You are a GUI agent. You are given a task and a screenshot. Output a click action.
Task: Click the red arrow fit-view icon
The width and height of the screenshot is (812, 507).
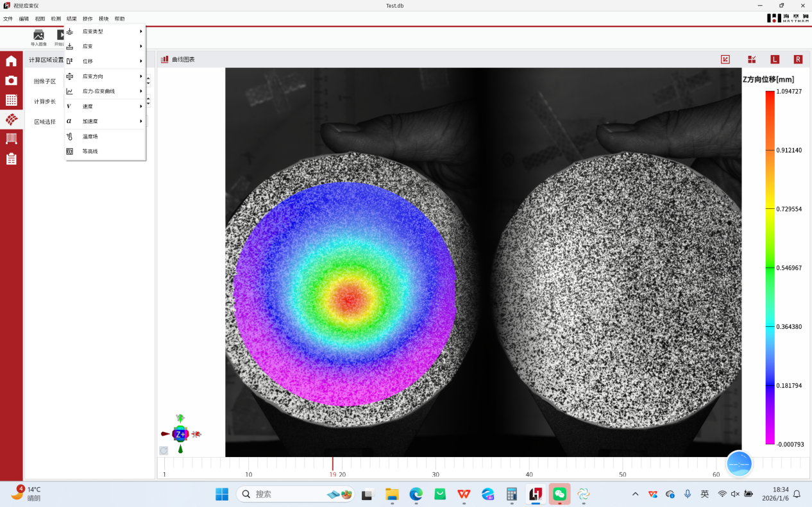click(725, 60)
